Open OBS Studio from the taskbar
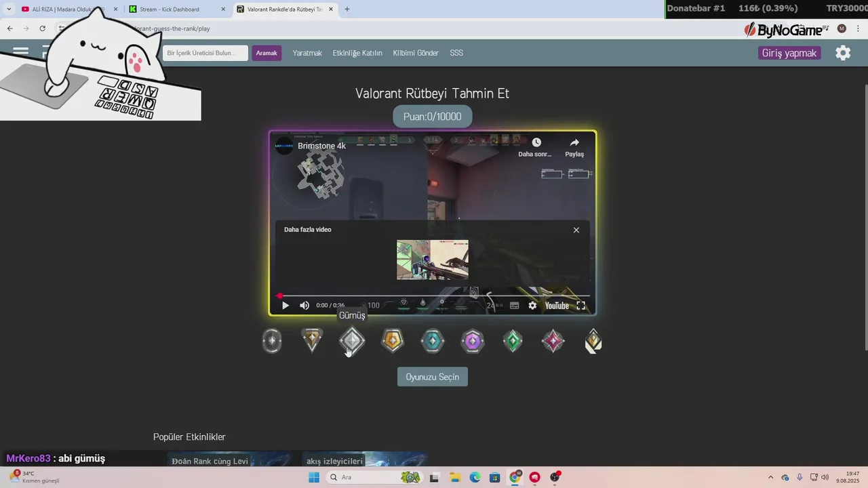This screenshot has height=488, width=868. (555, 477)
